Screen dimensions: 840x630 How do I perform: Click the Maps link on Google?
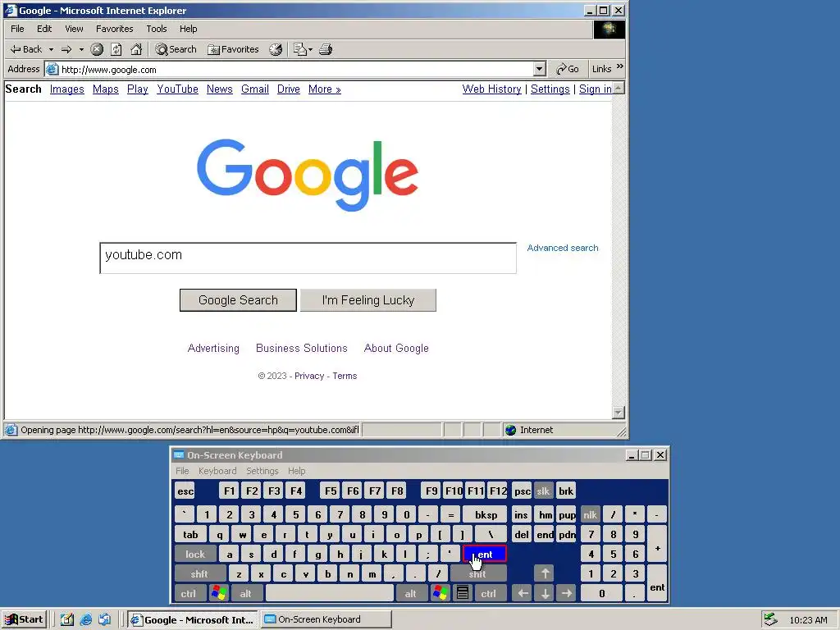pyautogui.click(x=106, y=89)
